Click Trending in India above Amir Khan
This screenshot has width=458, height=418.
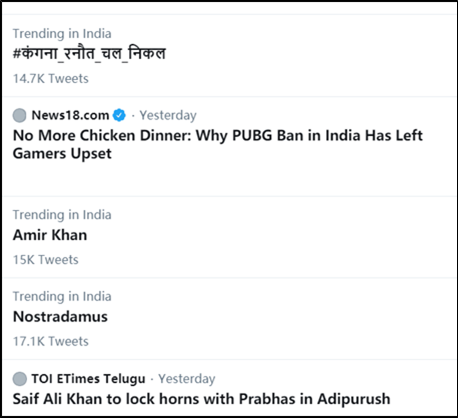62,215
